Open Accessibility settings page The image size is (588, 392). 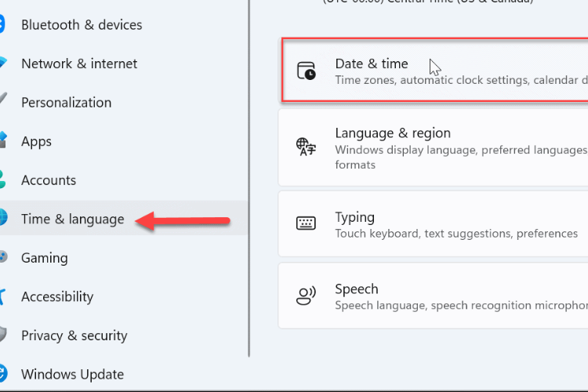(x=57, y=296)
